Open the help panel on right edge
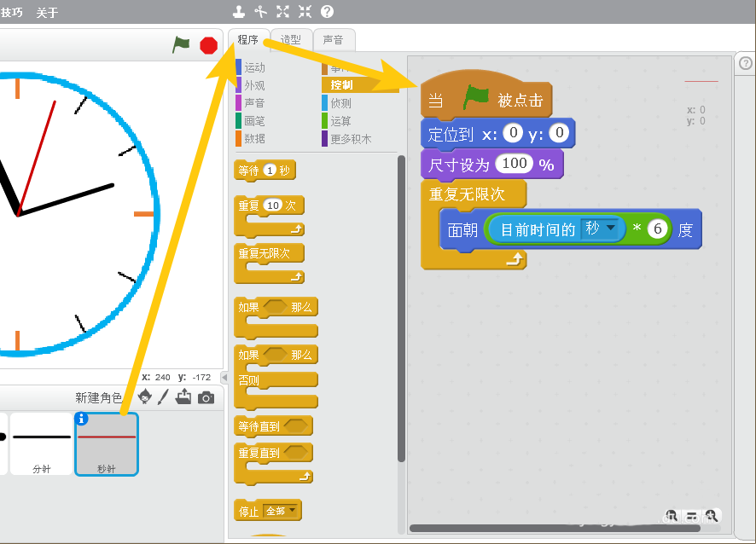The width and height of the screenshot is (756, 544). tap(746, 63)
